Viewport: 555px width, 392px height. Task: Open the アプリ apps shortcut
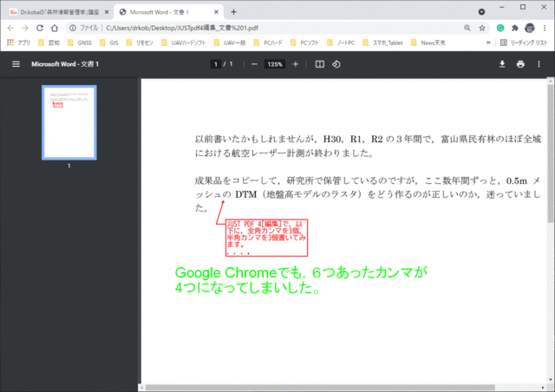pyautogui.click(x=19, y=42)
